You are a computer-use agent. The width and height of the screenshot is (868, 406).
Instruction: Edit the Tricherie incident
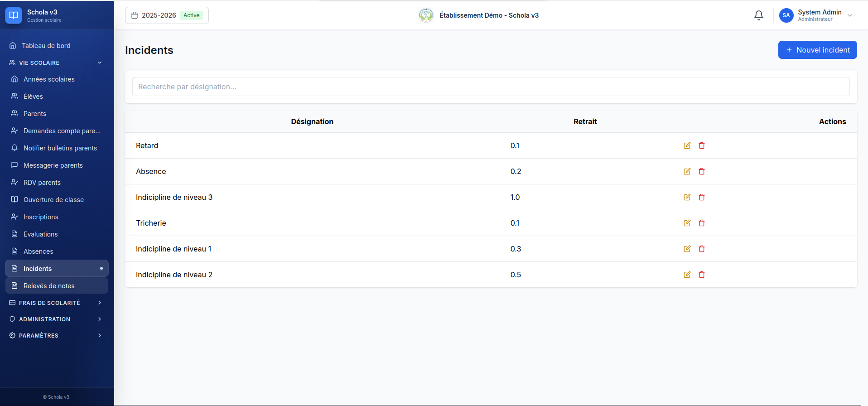[687, 223]
